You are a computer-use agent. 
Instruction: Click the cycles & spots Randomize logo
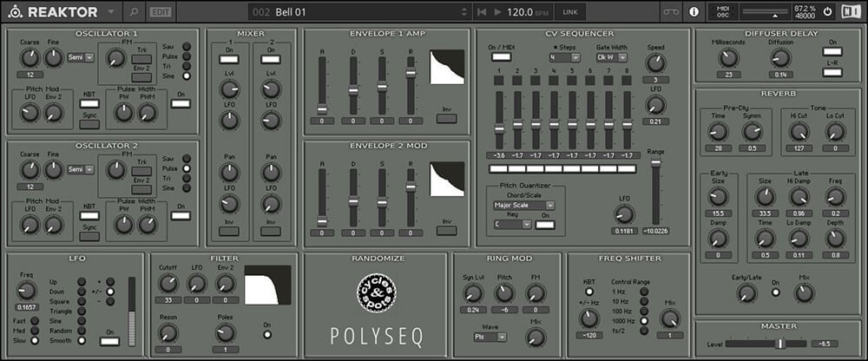(x=376, y=292)
